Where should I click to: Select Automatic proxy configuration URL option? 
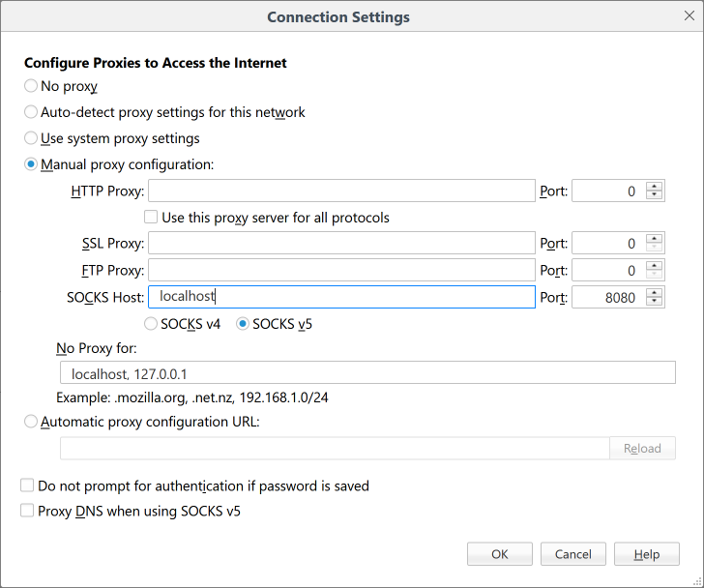pos(31,422)
